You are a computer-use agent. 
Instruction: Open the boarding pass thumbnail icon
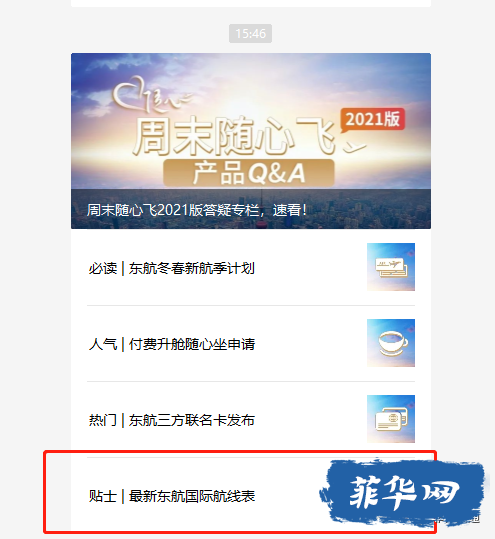(391, 267)
